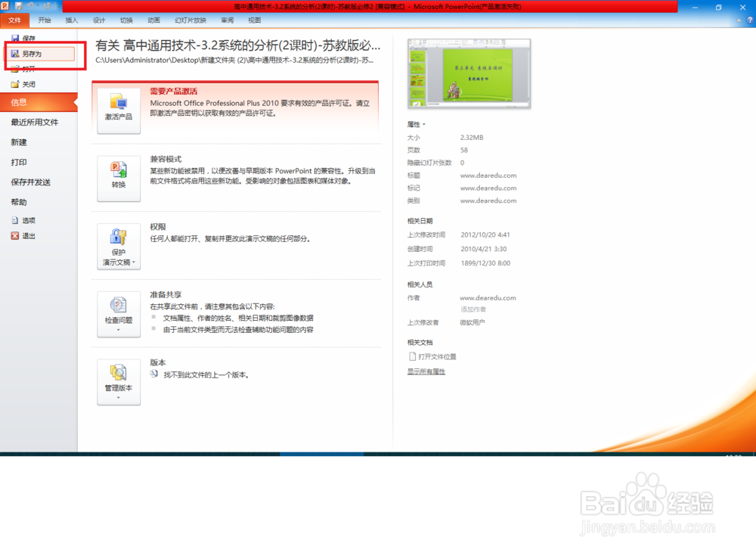Collapse the ribbon with the caret icon
756x553 pixels.
[x=739, y=20]
